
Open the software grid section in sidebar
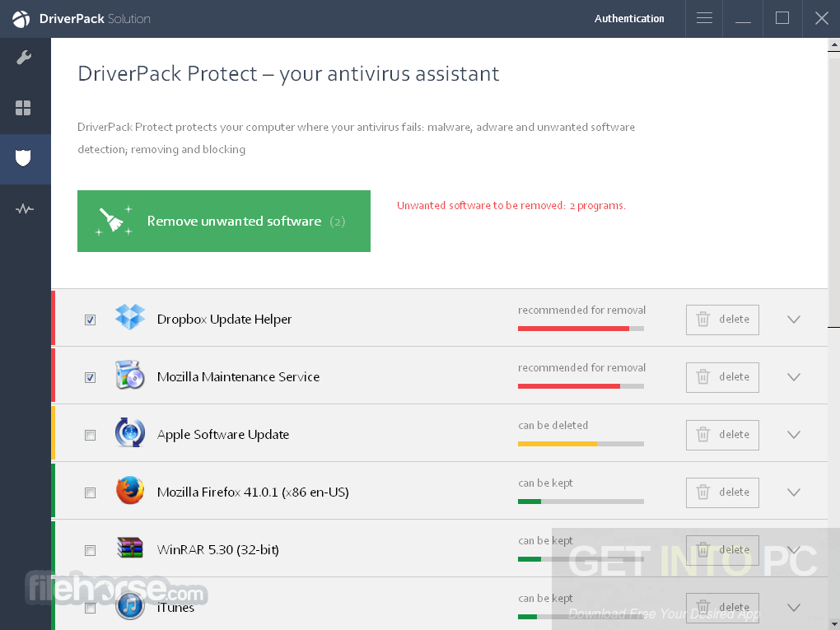click(23, 108)
